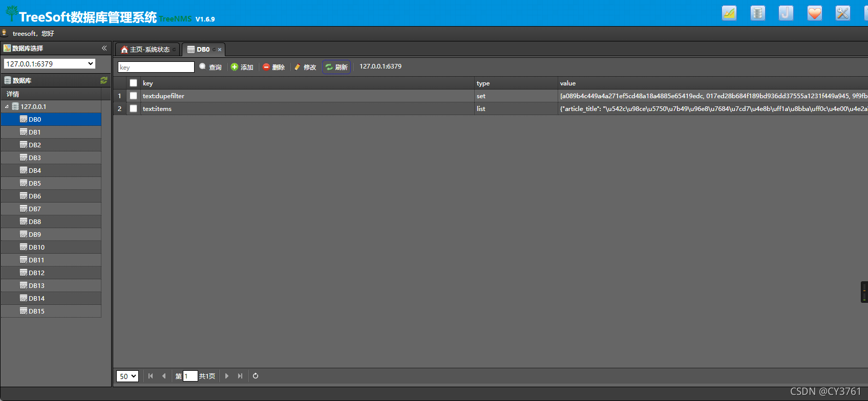The height and width of the screenshot is (401, 868).
Task: Focus the key search input field
Action: [156, 67]
